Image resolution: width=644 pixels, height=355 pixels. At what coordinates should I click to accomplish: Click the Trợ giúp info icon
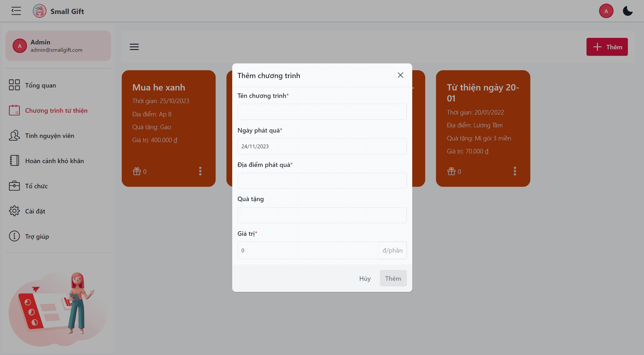(14, 236)
